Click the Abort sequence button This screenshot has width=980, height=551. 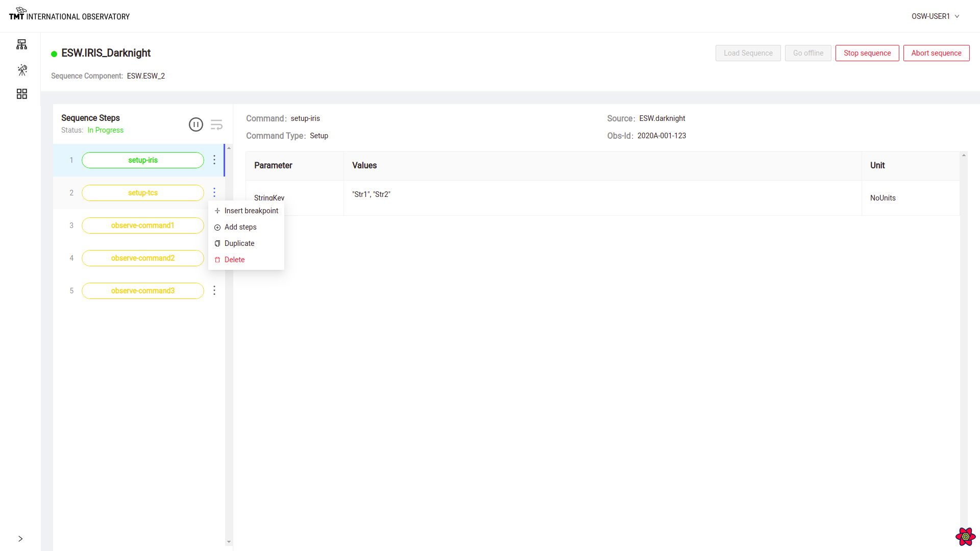[x=936, y=53]
